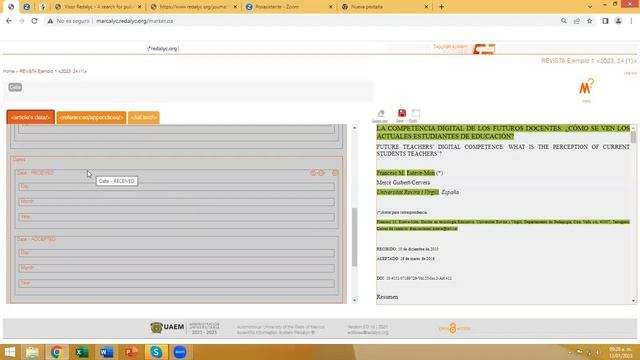The width and height of the screenshot is (640, 360).
Task: Bookmark this page with the star icon
Action: [x=589, y=21]
